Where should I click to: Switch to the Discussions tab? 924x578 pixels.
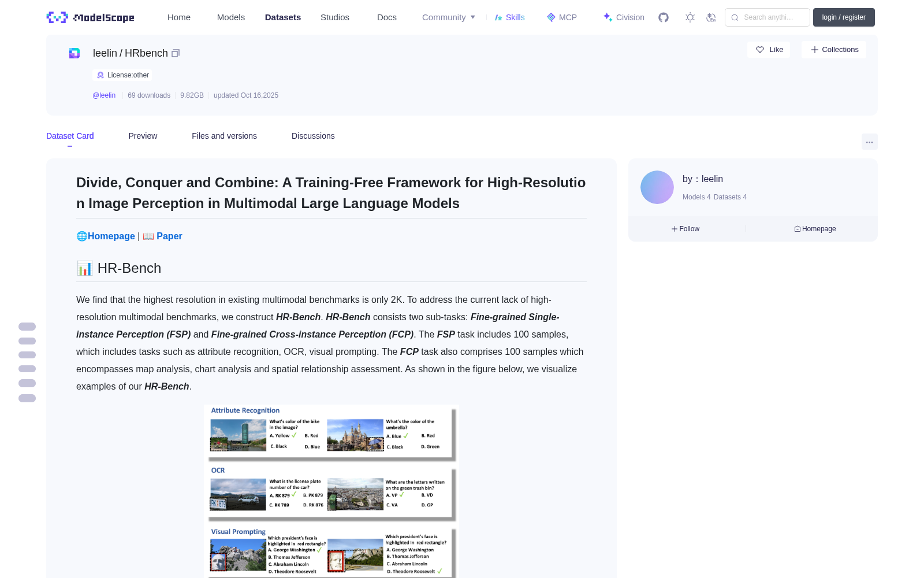313,136
